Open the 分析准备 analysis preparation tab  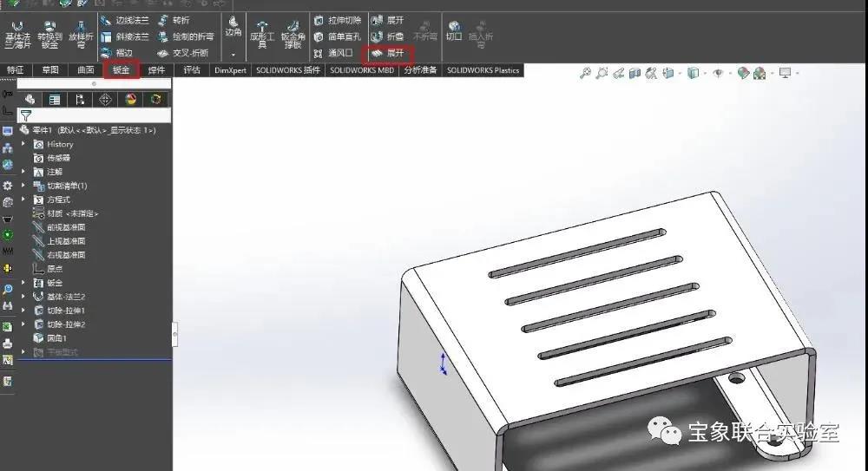click(420, 70)
